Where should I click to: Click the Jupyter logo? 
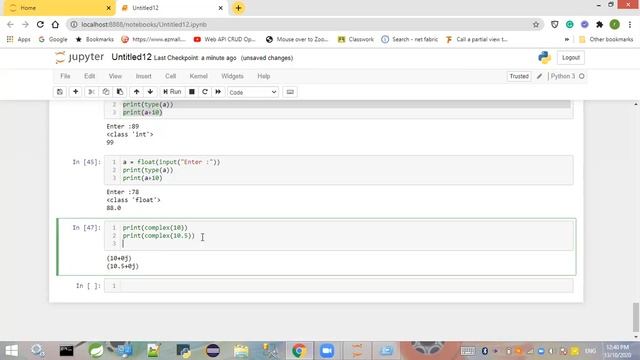80,58
